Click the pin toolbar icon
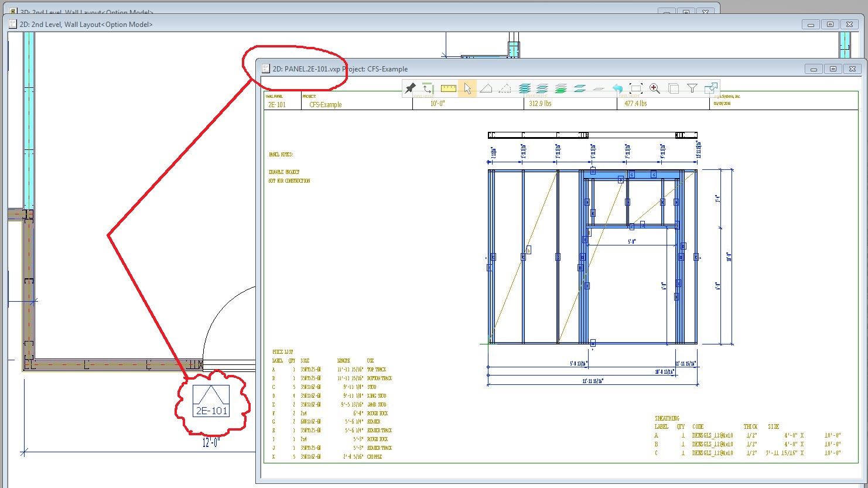868x488 pixels. pos(411,88)
